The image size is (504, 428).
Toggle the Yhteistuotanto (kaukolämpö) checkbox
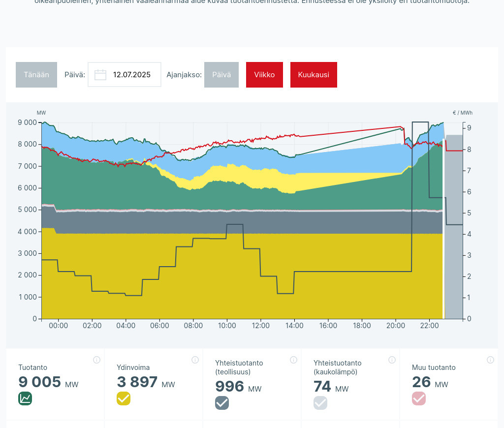[x=320, y=403]
